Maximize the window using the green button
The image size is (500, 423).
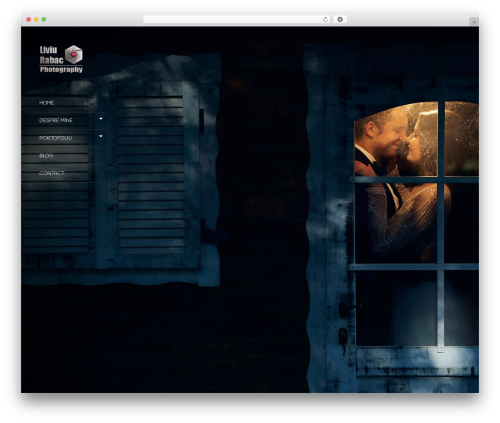(x=44, y=19)
